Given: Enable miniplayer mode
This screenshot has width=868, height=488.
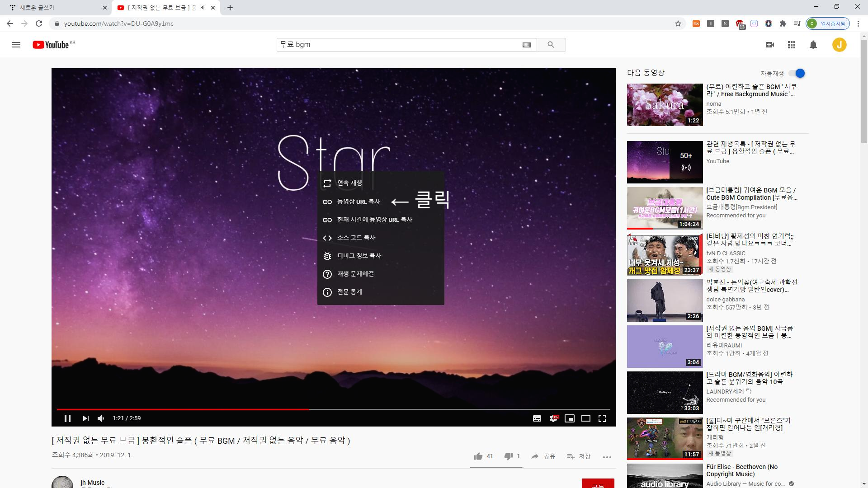Looking at the screenshot, I should (x=570, y=418).
